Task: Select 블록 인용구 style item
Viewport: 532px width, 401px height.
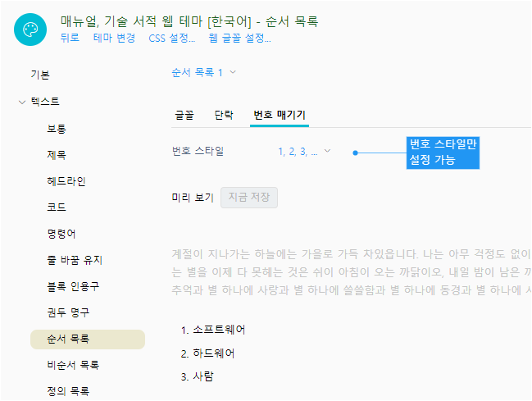Action: coord(73,286)
